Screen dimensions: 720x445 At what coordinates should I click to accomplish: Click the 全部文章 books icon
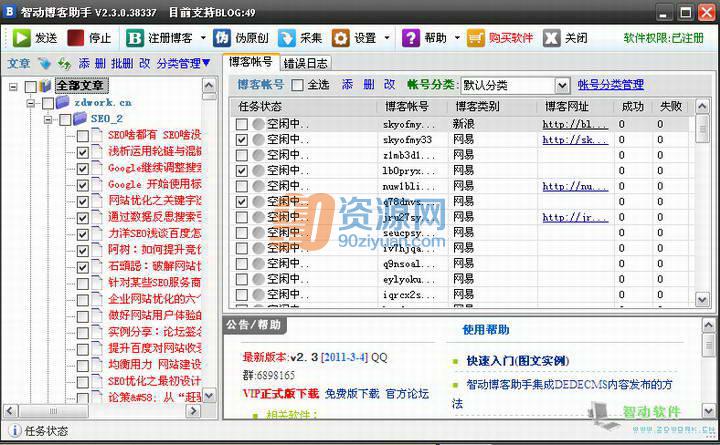point(45,86)
